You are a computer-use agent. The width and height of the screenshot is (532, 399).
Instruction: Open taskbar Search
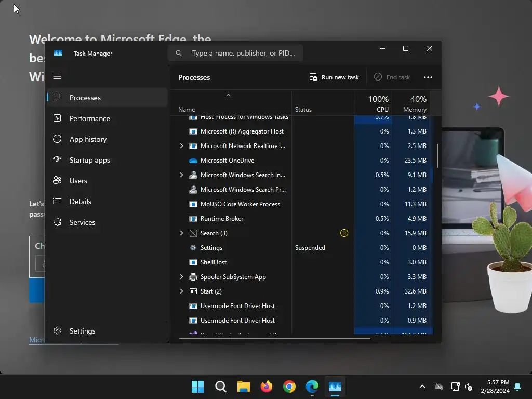pyautogui.click(x=220, y=387)
